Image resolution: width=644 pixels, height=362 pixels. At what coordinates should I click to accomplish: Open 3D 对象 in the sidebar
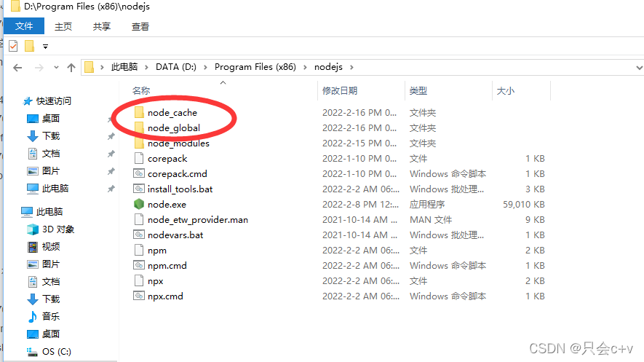pyautogui.click(x=58, y=229)
